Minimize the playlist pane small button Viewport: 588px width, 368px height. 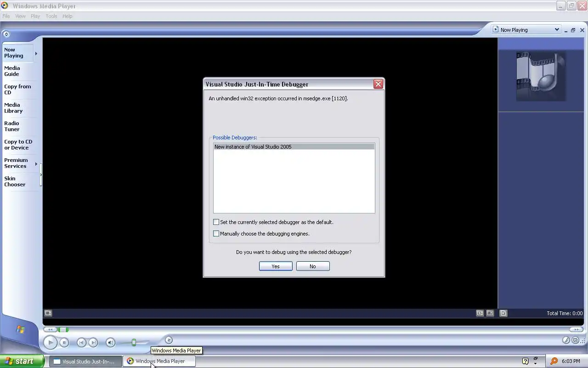pyautogui.click(x=566, y=30)
